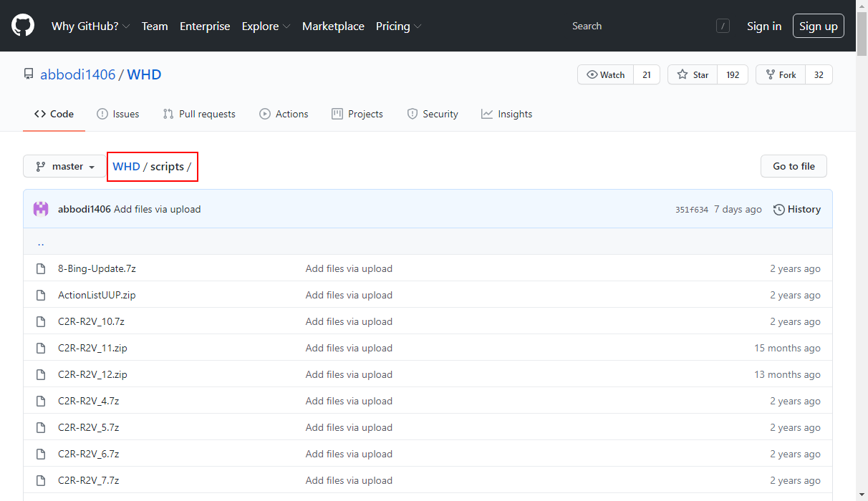Open file C2R-R2V_11.zip
The height and width of the screenshot is (501, 868).
coord(92,348)
